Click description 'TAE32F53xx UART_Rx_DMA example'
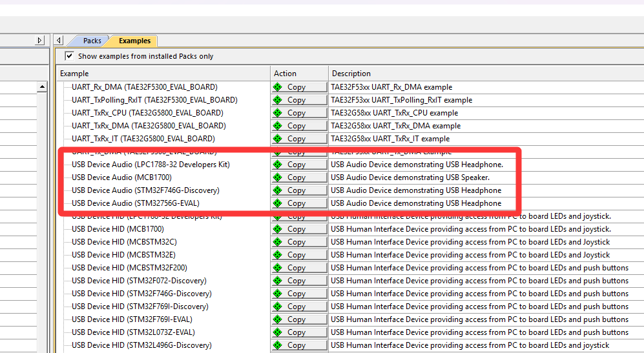The width and height of the screenshot is (644, 353). pos(391,87)
